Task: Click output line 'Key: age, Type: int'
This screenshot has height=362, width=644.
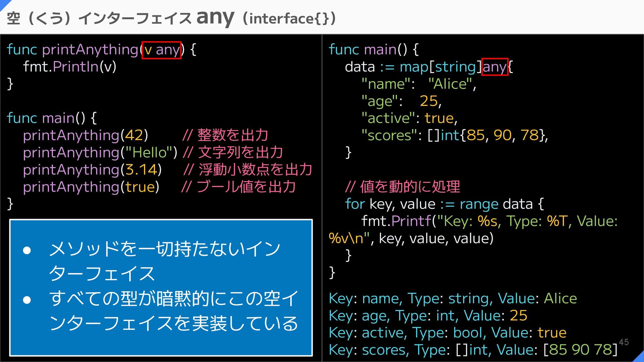Action: click(428, 315)
